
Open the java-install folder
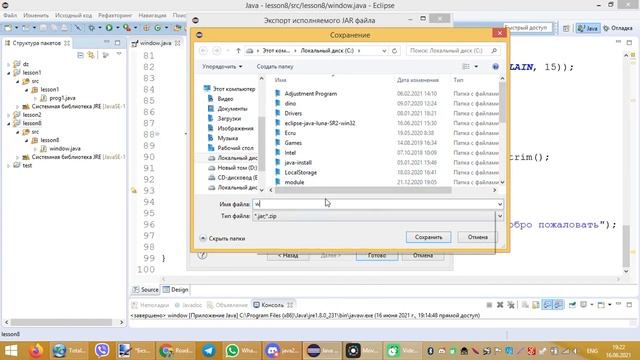coord(298,162)
